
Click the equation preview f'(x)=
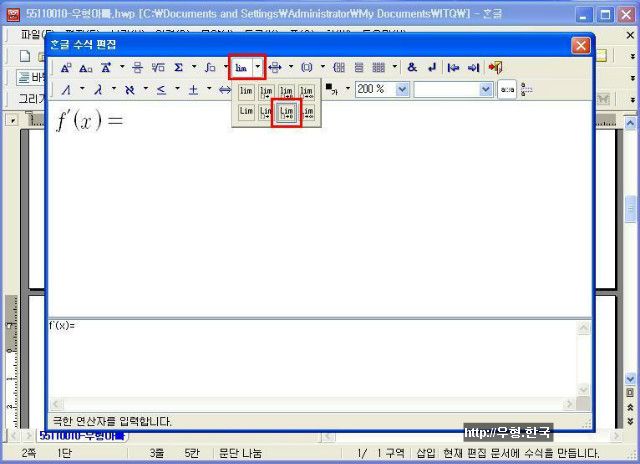coord(89,121)
